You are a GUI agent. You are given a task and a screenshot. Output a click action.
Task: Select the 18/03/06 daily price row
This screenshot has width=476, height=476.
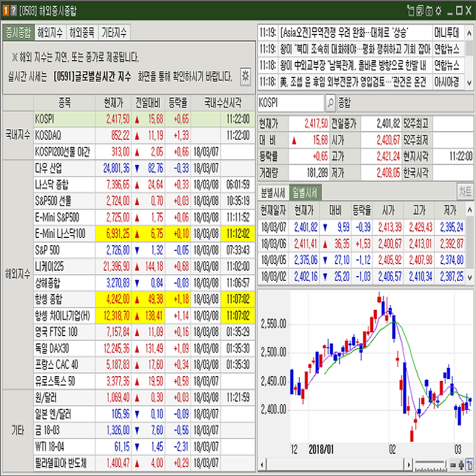pos(362,244)
